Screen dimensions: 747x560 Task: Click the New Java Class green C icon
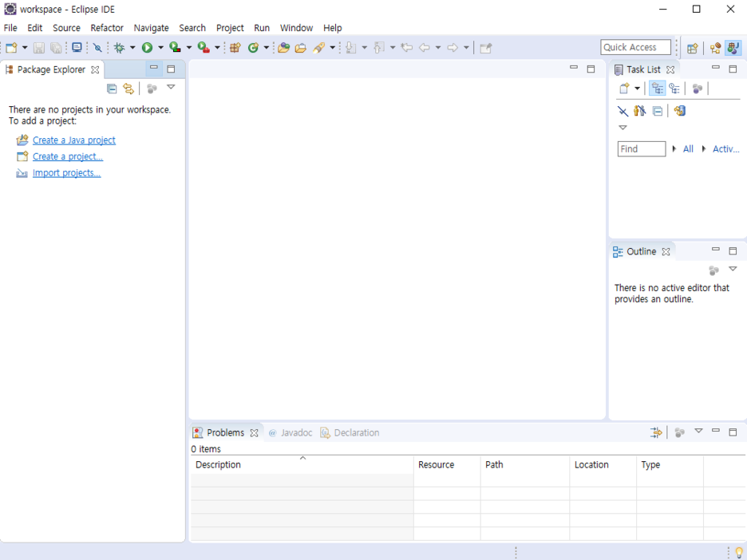254,48
